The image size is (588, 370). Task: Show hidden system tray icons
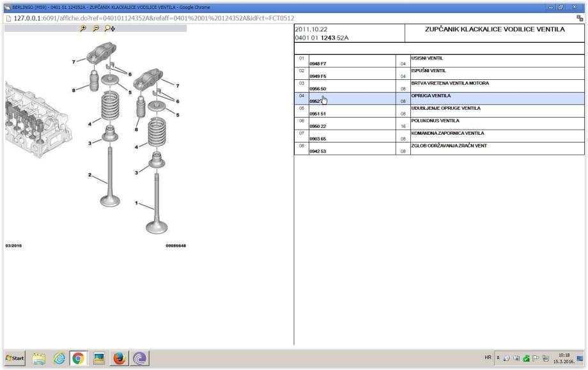(498, 358)
